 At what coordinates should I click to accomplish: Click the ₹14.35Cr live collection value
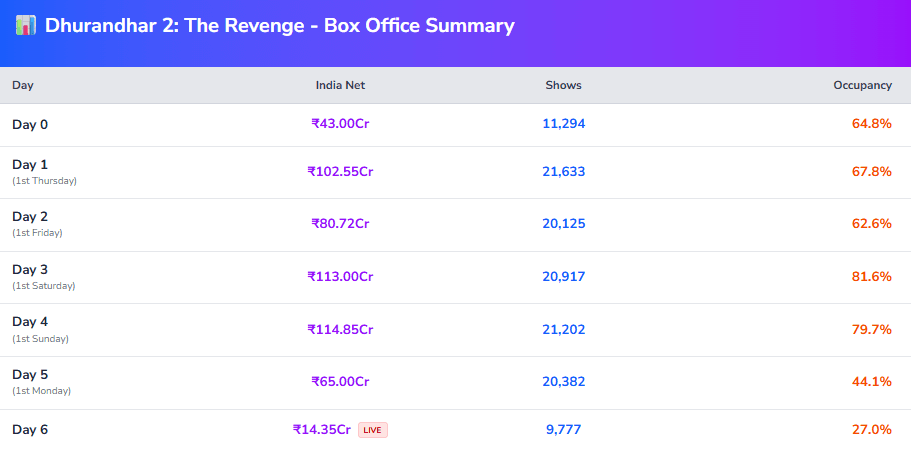(x=322, y=430)
